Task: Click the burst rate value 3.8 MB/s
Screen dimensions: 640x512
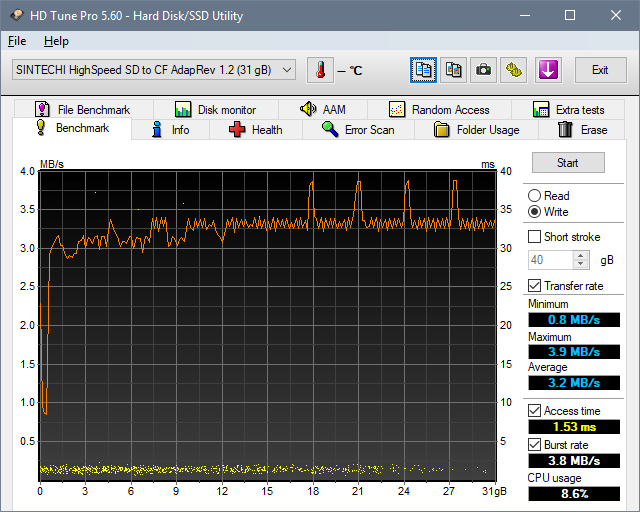Action: (x=574, y=461)
